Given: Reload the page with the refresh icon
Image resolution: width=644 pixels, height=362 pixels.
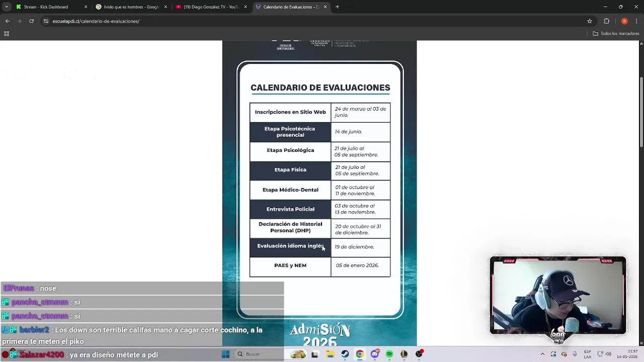Looking at the screenshot, I should point(32,21).
